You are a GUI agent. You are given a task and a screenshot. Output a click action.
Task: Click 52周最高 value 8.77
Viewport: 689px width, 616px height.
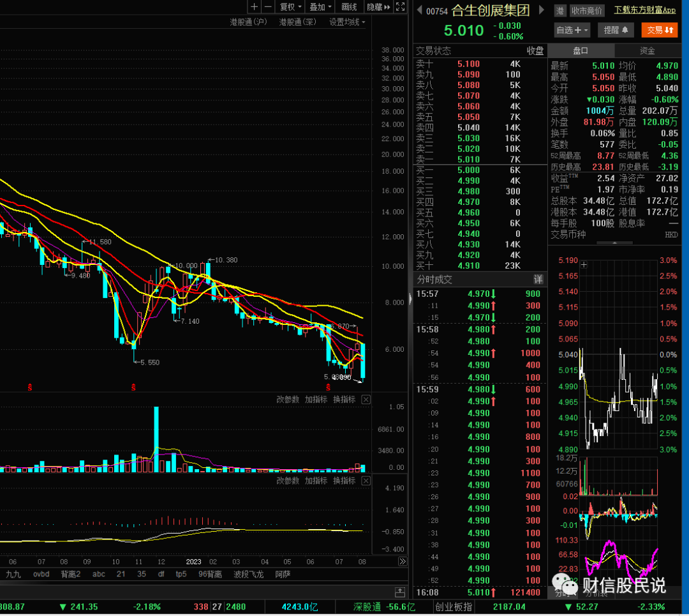tap(605, 156)
